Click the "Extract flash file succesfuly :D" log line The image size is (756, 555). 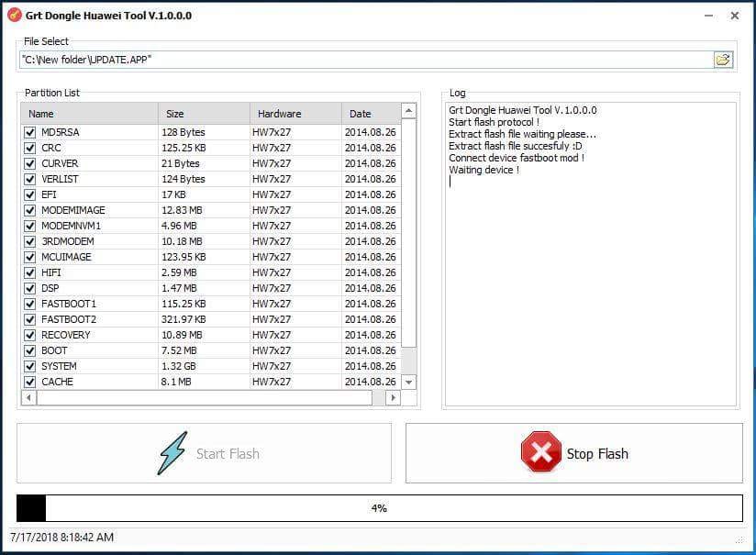[x=516, y=146]
